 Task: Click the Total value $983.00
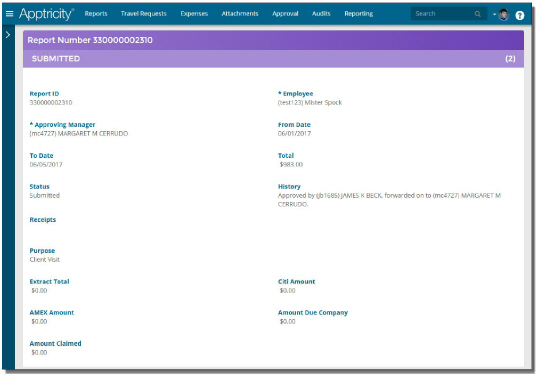click(x=291, y=164)
